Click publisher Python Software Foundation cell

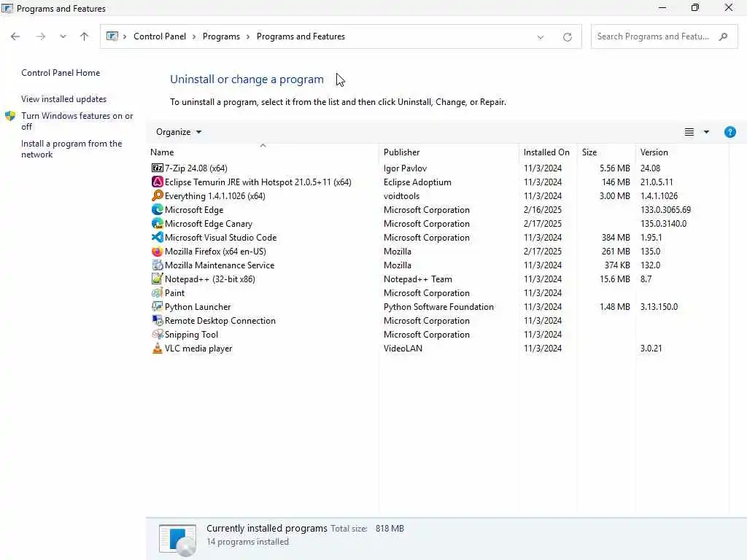pyautogui.click(x=438, y=307)
